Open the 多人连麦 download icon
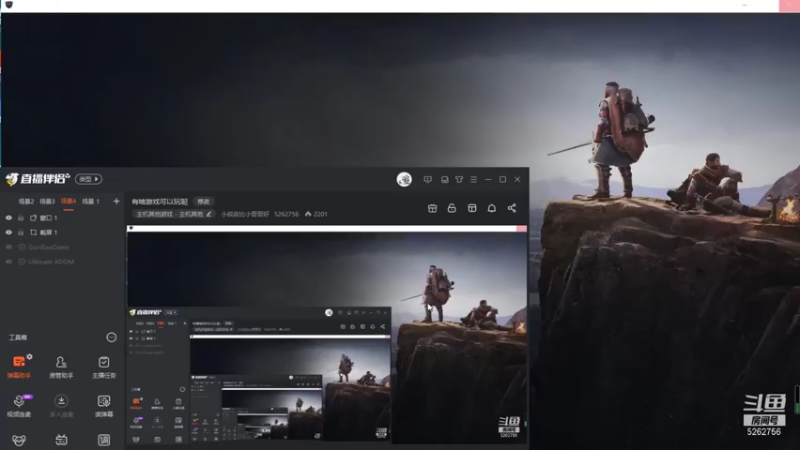 click(x=61, y=401)
